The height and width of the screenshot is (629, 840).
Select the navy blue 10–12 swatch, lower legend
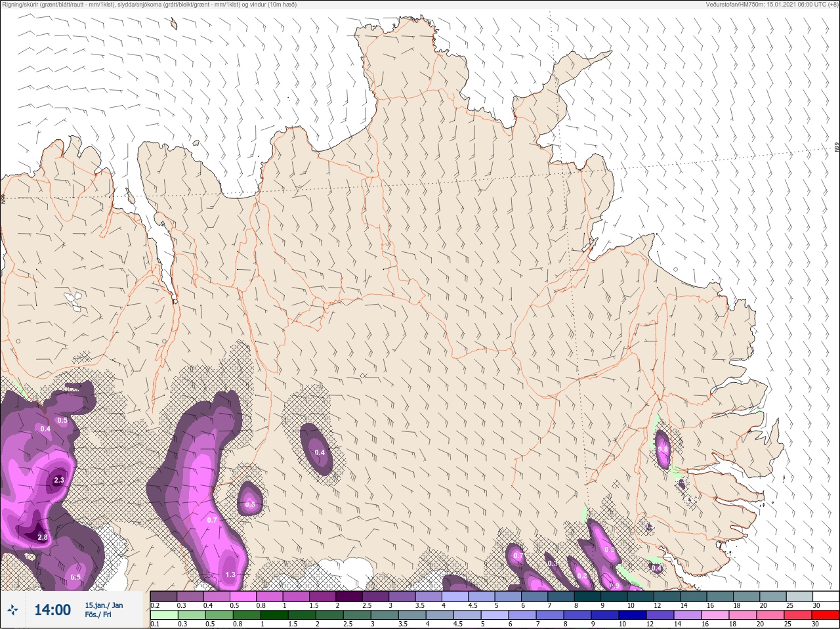pyautogui.click(x=633, y=616)
